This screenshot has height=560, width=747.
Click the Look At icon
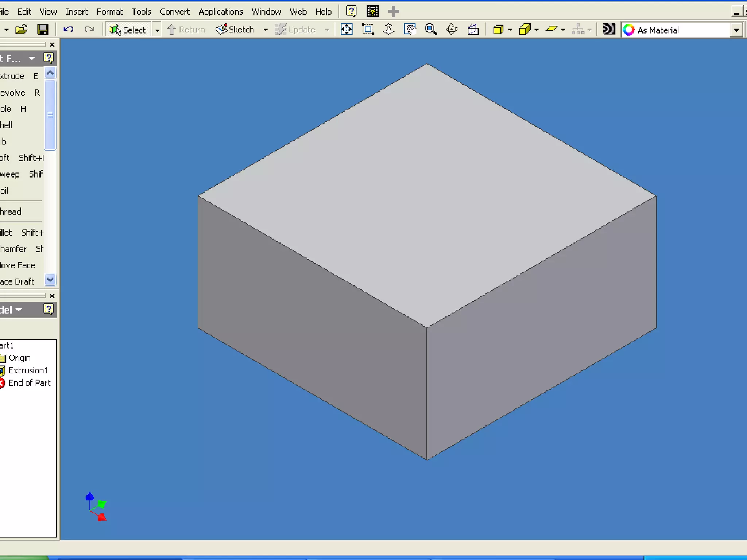[x=473, y=30]
